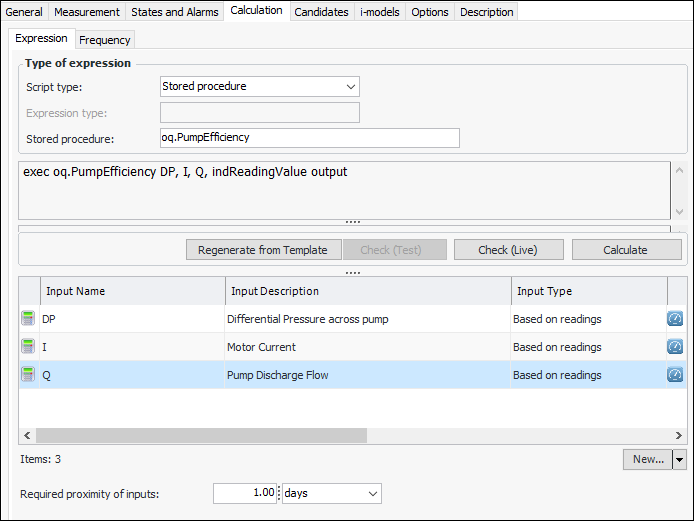The width and height of the screenshot is (694, 521).
Task: Sort by the Input Name column header
Action: pos(132,291)
